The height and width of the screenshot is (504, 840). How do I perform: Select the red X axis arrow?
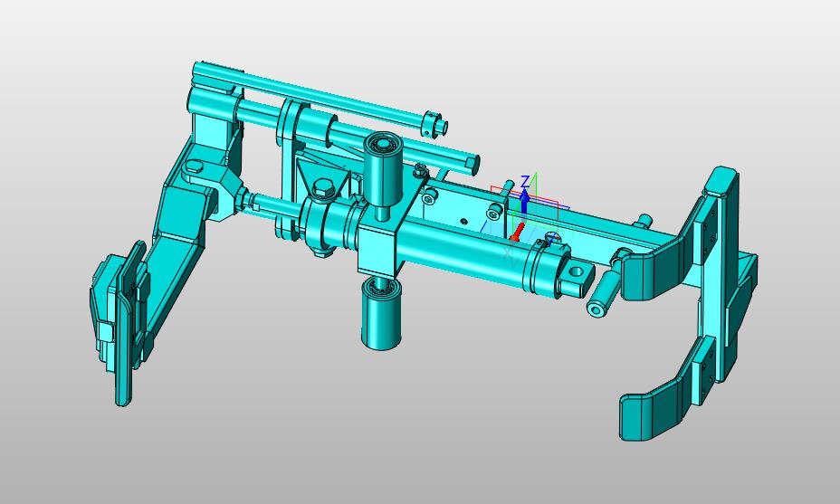pyautogui.click(x=517, y=232)
